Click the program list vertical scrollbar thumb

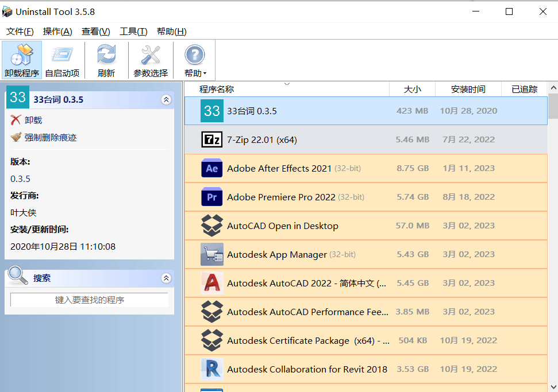[553, 106]
